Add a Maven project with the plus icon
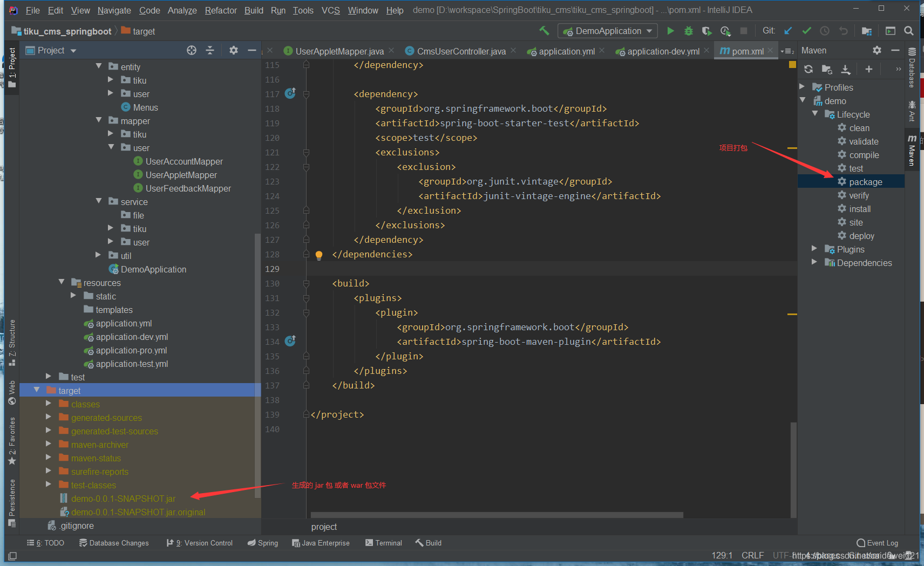The width and height of the screenshot is (924, 566). (868, 69)
